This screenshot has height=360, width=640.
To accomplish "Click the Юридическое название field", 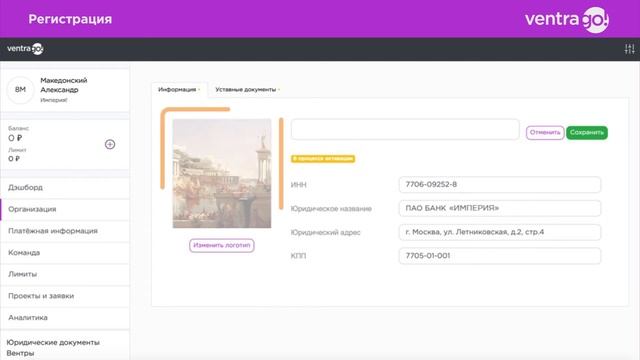I will click(x=500, y=208).
